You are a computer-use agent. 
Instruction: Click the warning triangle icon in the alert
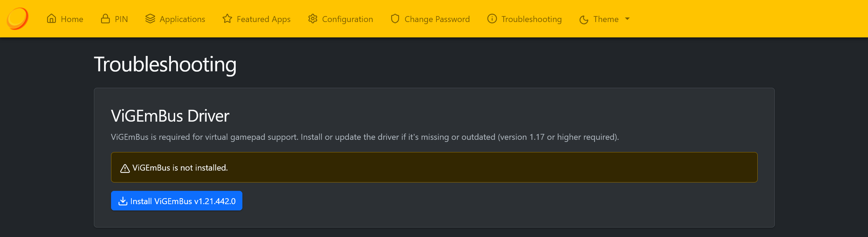tap(125, 168)
